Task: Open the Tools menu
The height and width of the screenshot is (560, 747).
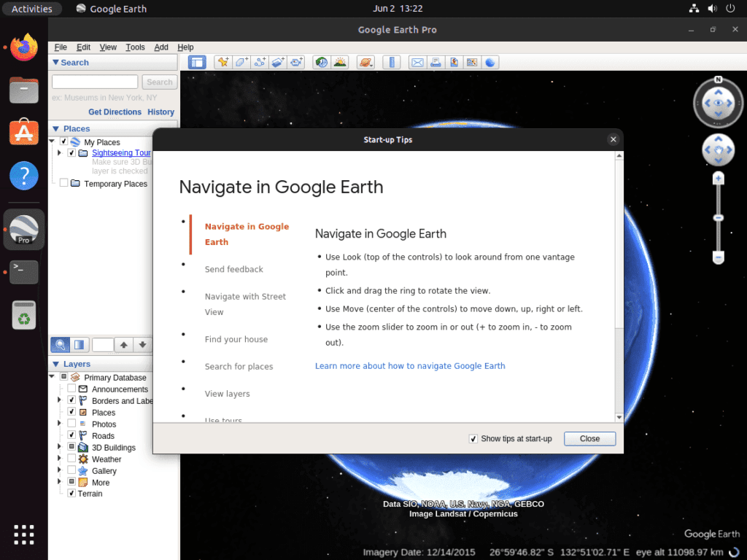Action: [x=135, y=47]
